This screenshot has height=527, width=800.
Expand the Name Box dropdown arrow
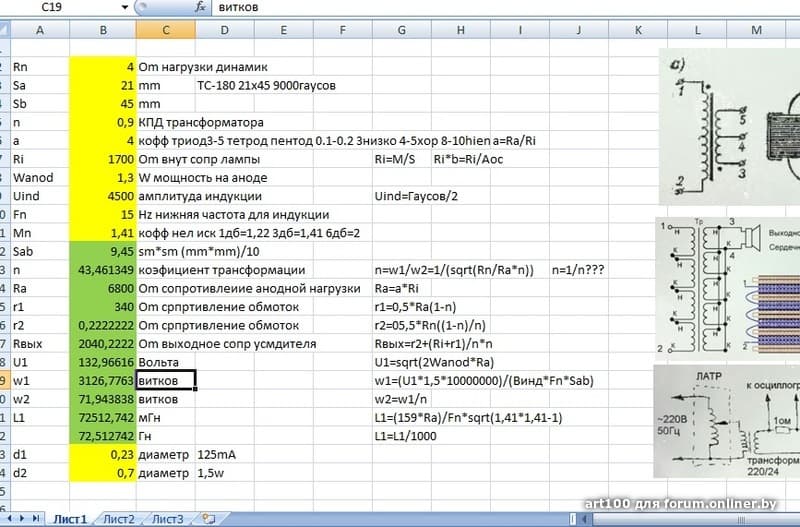tap(125, 7)
